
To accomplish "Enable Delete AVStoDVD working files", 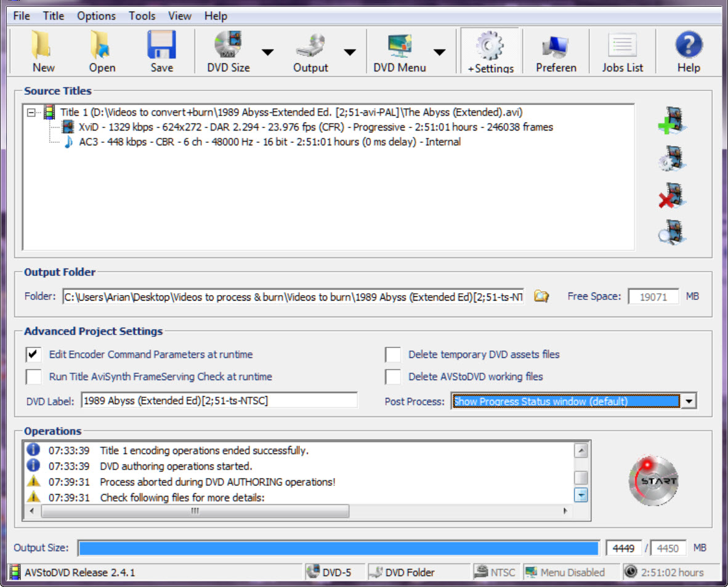I will [x=392, y=376].
